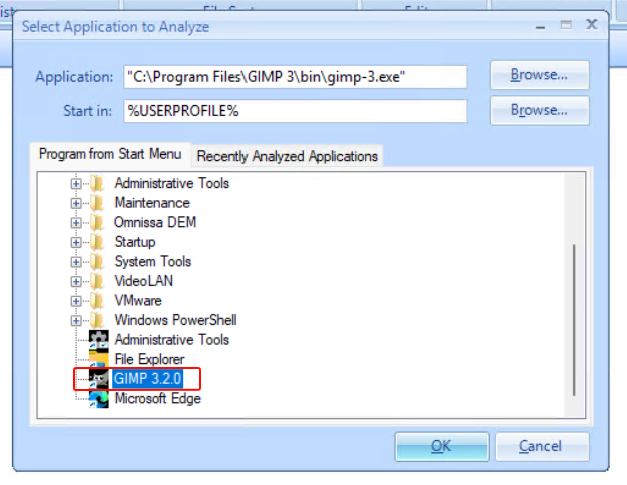Click the Startup folder icon
Image resolution: width=627 pixels, height=485 pixels.
pyautogui.click(x=97, y=242)
